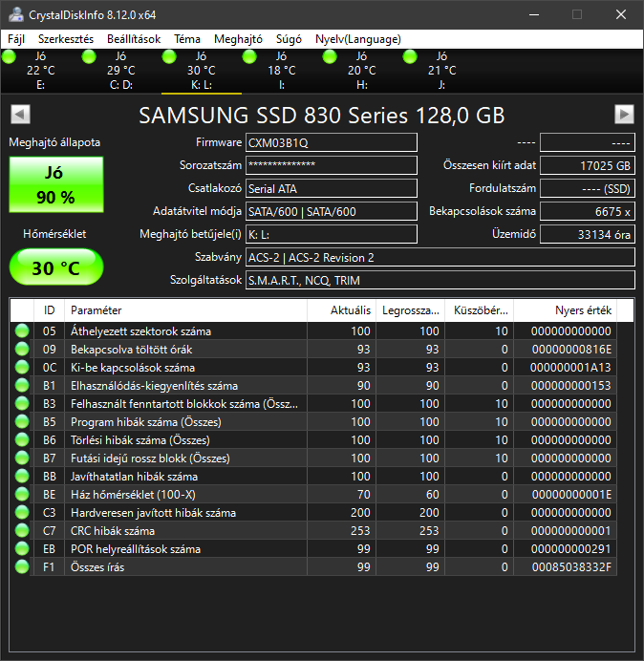Select disk K: L: at 30 °C
This screenshot has height=661, width=644.
click(202, 71)
